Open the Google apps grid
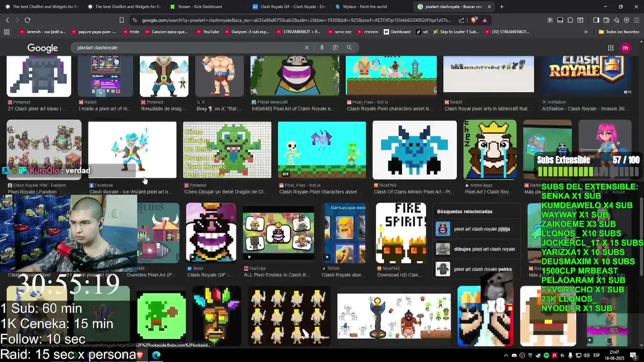Viewport: 644px width, 362px height. (x=611, y=48)
